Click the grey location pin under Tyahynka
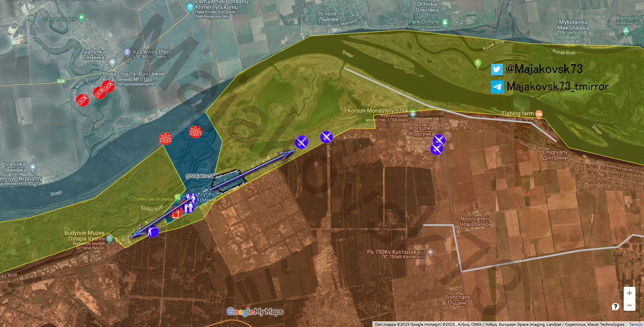 click(x=112, y=63)
